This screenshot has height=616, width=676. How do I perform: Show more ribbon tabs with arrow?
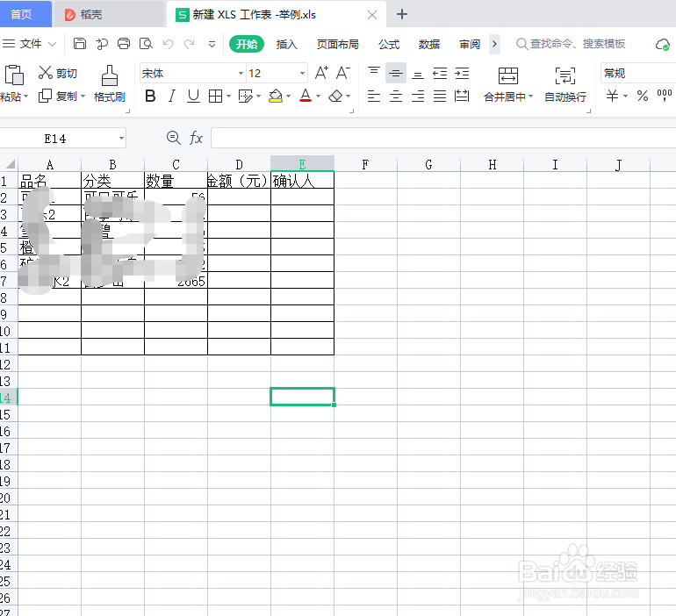coord(494,44)
